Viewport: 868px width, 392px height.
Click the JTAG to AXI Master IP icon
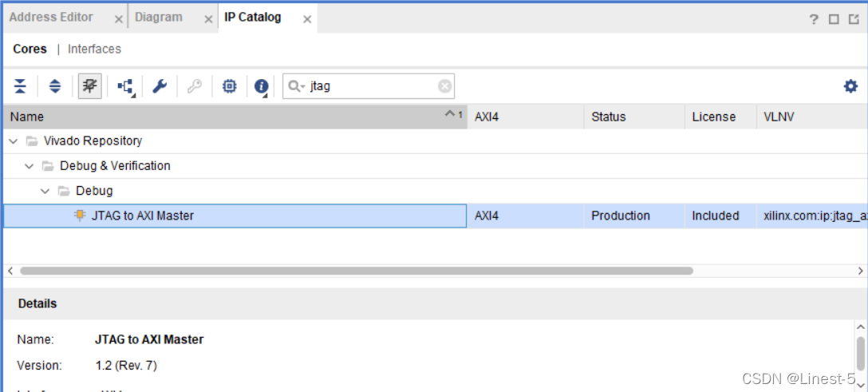click(80, 216)
